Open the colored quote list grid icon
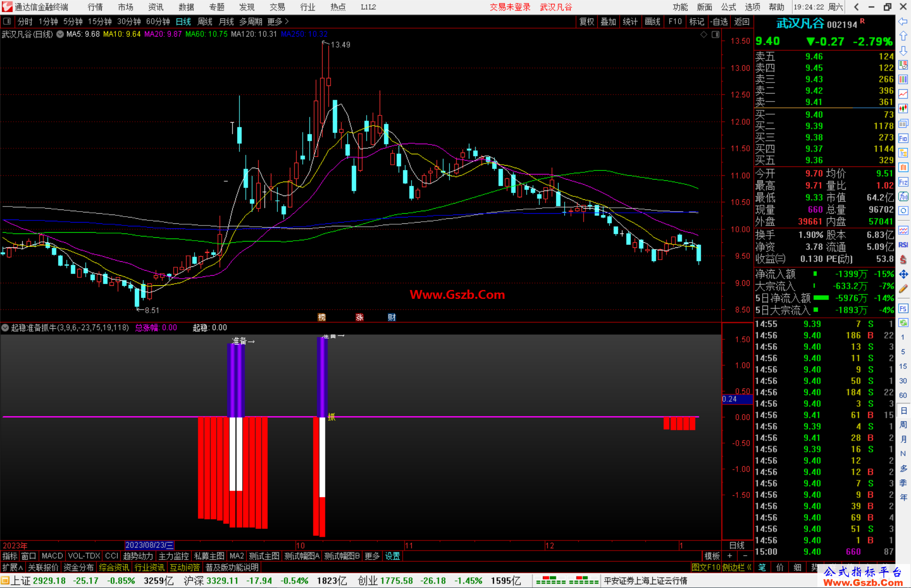The height and width of the screenshot is (588, 911). [903, 80]
